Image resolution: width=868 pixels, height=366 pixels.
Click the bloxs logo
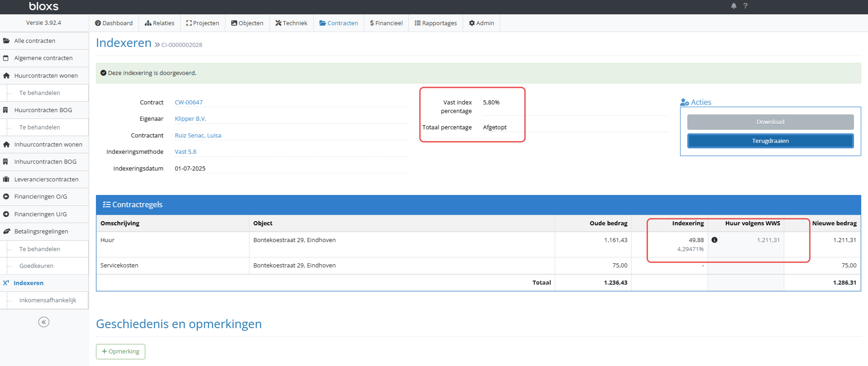(44, 6)
